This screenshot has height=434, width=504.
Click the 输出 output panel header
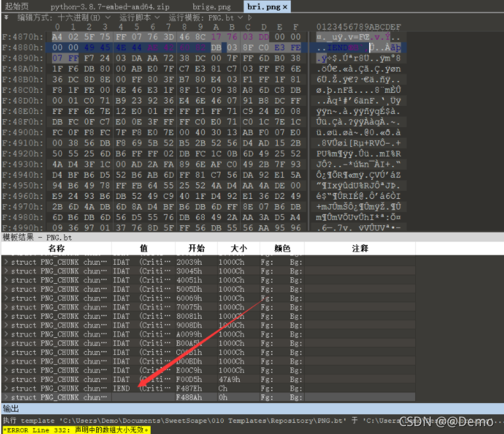tap(11, 409)
